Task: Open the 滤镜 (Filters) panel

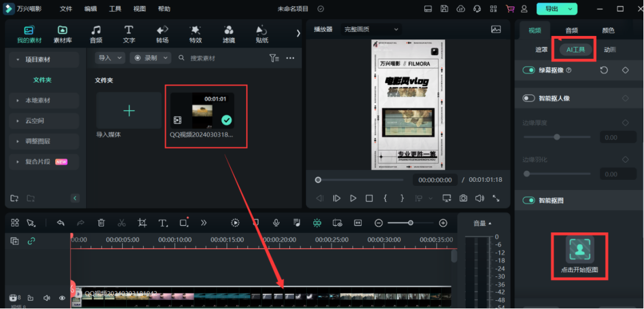Action: pyautogui.click(x=228, y=34)
